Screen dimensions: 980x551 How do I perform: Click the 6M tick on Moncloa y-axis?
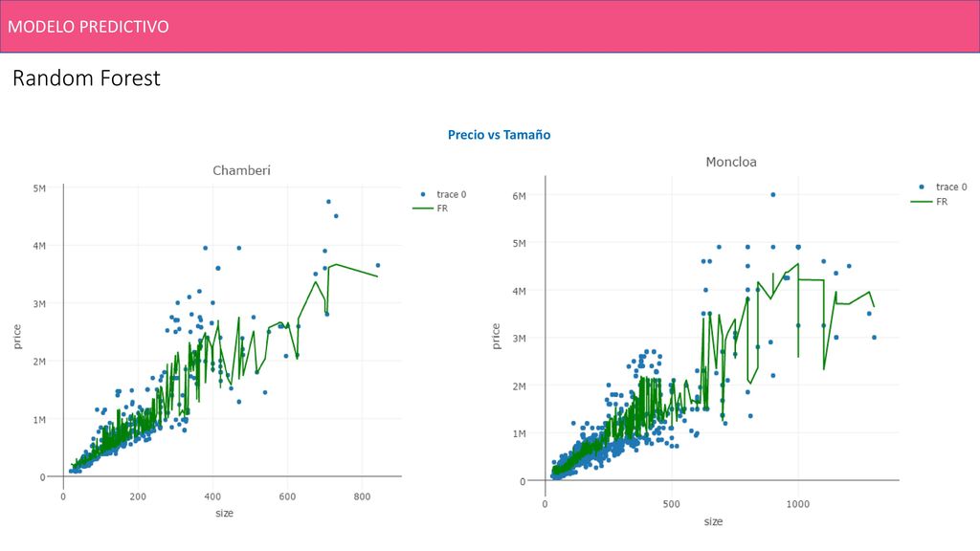(519, 195)
